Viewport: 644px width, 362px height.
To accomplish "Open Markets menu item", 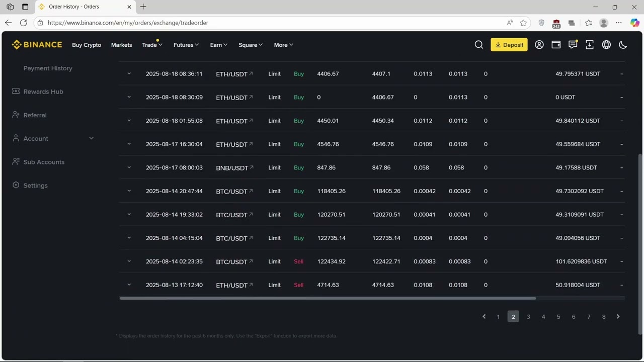I will pos(121,45).
